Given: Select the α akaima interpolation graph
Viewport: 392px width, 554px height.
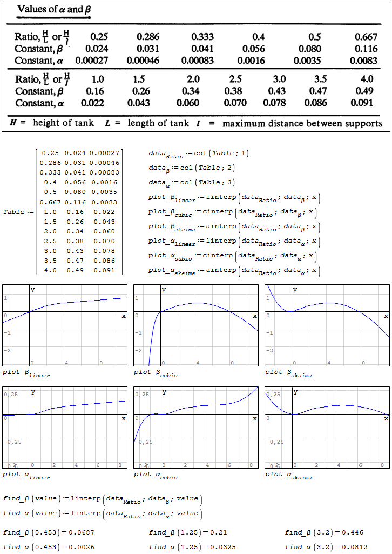Looking at the screenshot, I should [x=327, y=427].
